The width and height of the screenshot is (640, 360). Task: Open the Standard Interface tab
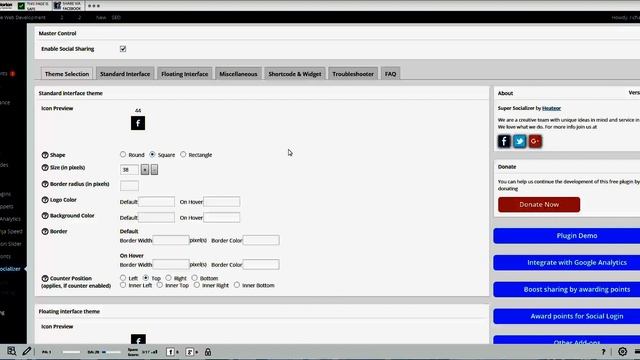pos(125,74)
